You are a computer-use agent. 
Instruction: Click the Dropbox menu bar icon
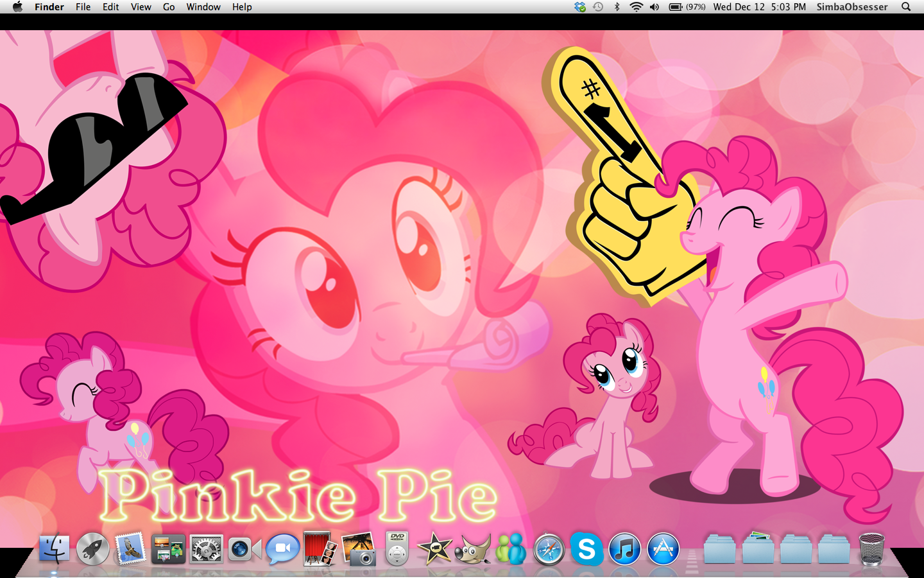click(x=580, y=7)
